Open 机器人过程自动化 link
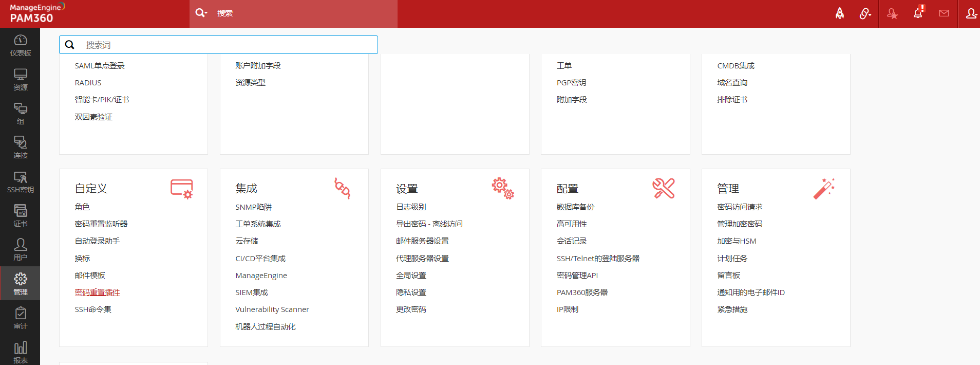 coord(266,327)
